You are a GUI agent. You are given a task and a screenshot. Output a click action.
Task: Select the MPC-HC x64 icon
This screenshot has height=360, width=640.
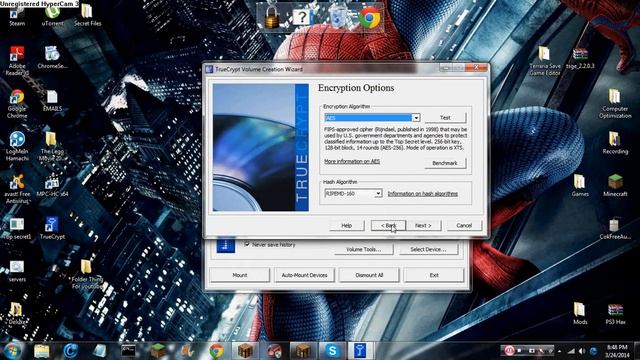click(52, 186)
